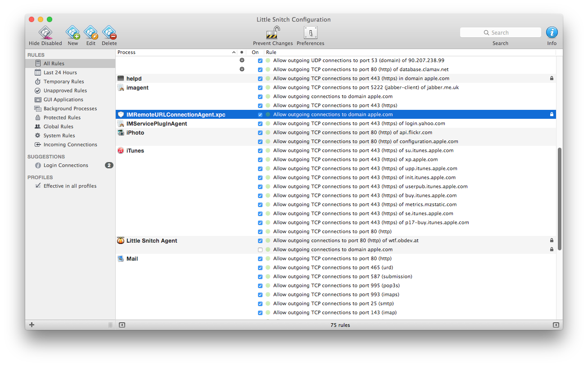This screenshot has width=588, height=366.
Task: Toggle the su.itunes.apple.com rule checkbox
Action: tap(260, 150)
